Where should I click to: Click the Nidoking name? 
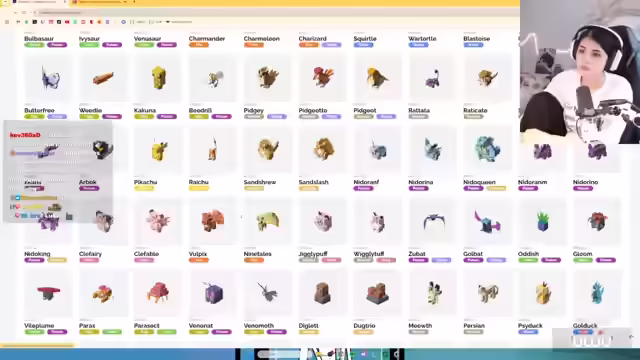pyautogui.click(x=37, y=253)
